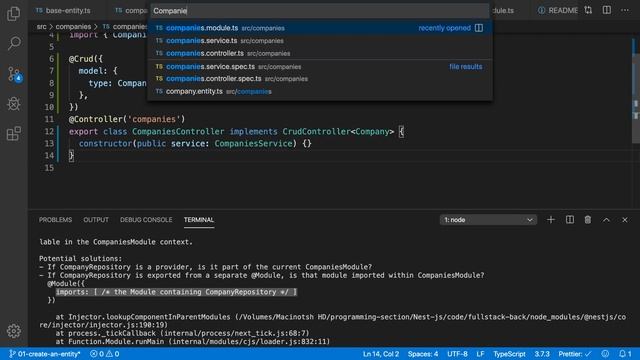Show errors and warnings count in status bar

[104, 354]
